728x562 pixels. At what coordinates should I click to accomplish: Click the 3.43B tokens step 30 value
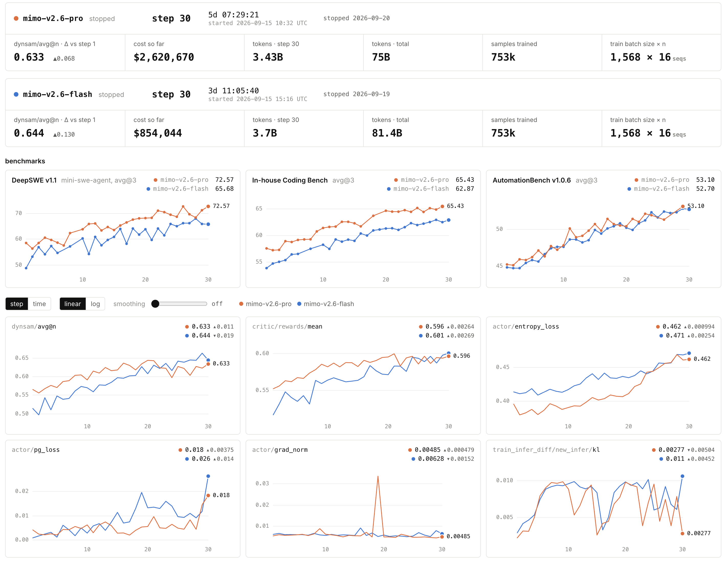268,57
